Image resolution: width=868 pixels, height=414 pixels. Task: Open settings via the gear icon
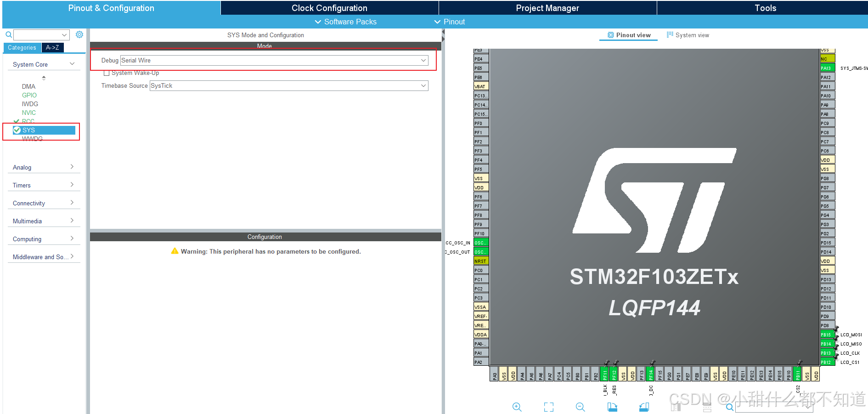(79, 34)
